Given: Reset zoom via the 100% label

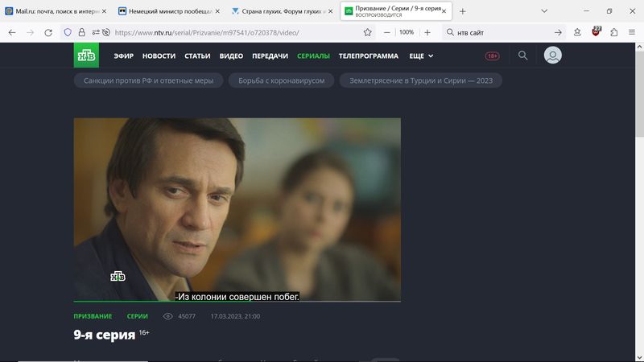Looking at the screenshot, I should (x=407, y=32).
